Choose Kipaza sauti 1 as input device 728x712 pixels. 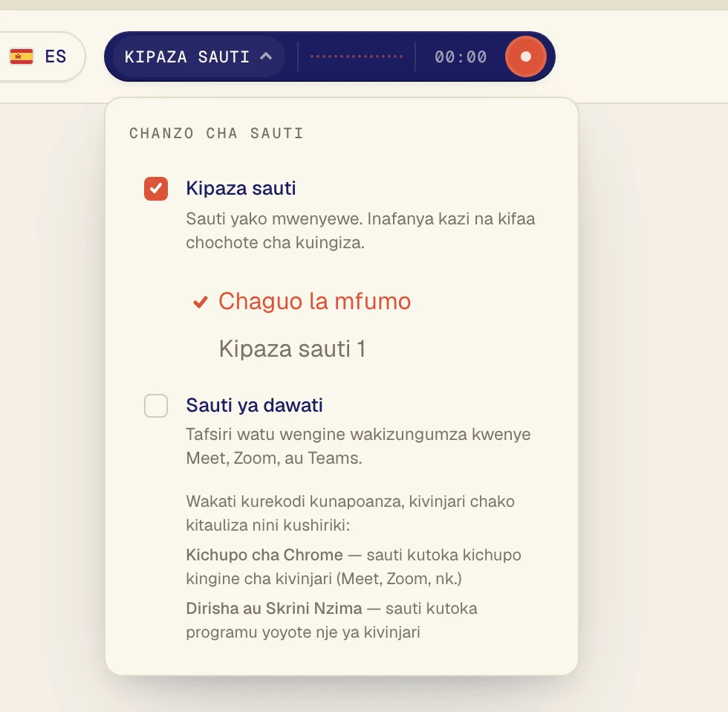[x=292, y=349]
